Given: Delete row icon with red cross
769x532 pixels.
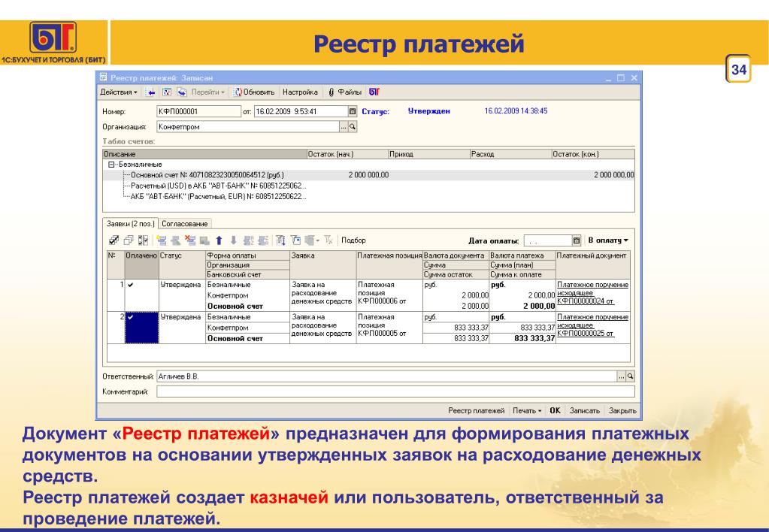Looking at the screenshot, I should click(x=190, y=240).
